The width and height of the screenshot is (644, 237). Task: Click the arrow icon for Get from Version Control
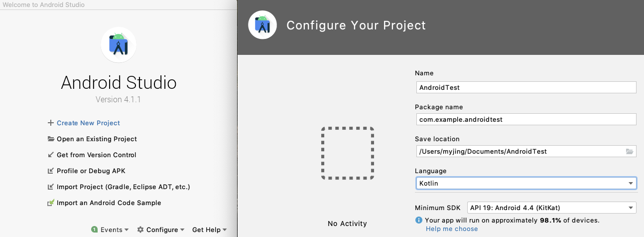pos(50,155)
